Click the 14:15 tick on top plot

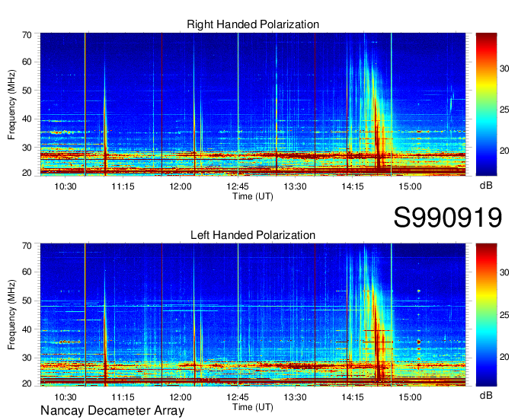point(353,186)
